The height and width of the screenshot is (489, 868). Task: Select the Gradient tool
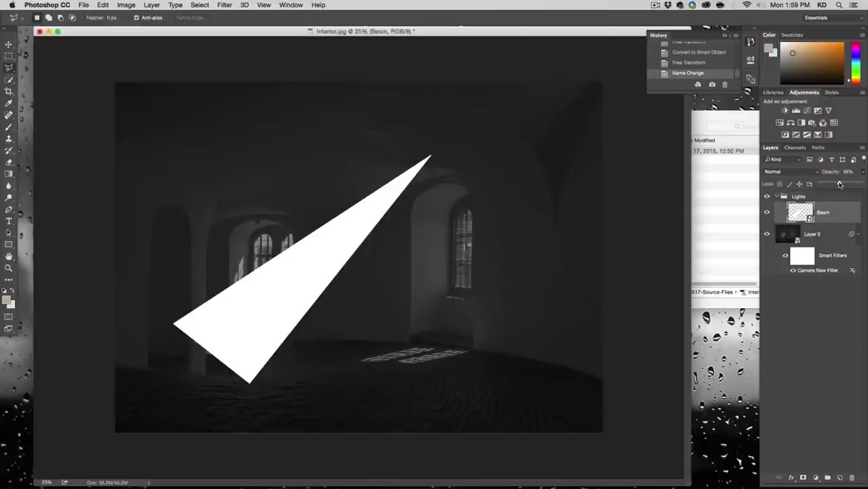pos(9,174)
